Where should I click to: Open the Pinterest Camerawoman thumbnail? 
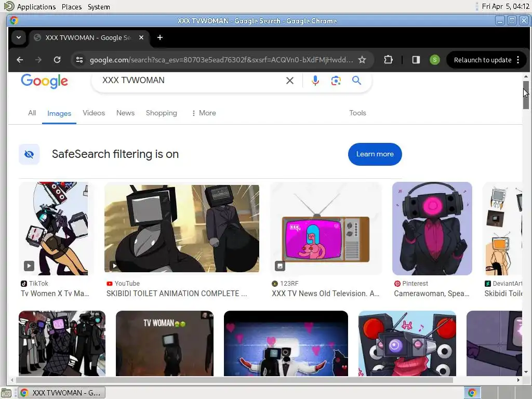432,229
